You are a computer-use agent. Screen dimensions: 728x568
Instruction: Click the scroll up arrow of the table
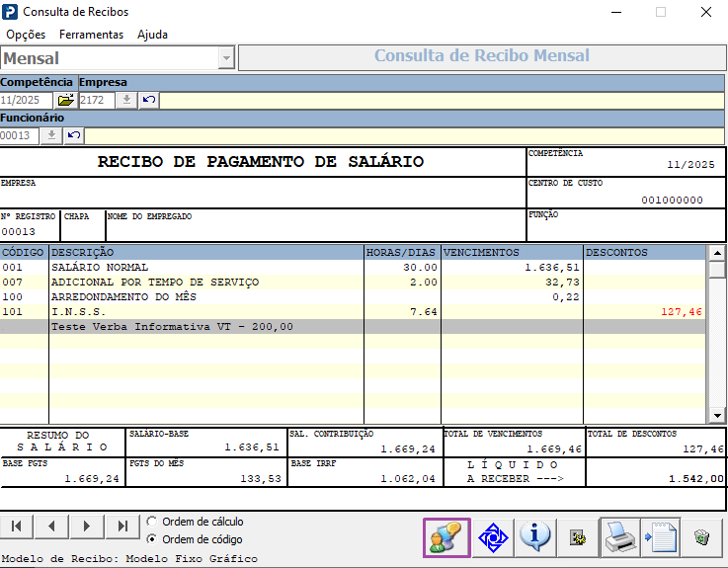pyautogui.click(x=717, y=253)
